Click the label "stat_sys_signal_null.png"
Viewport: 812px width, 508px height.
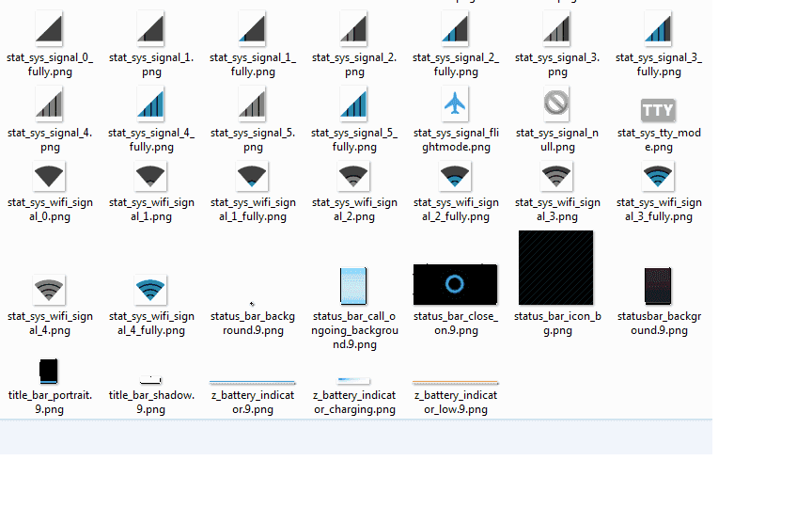tap(557, 140)
